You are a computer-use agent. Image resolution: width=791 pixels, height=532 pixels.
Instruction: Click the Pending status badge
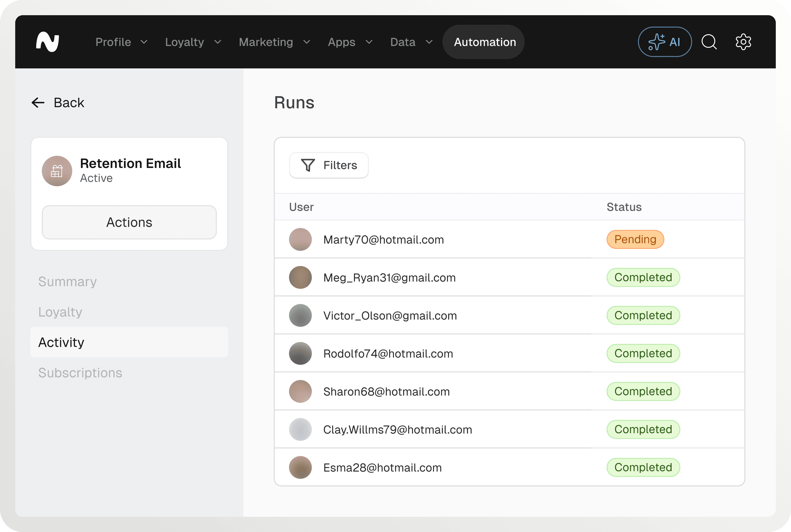pyautogui.click(x=635, y=240)
